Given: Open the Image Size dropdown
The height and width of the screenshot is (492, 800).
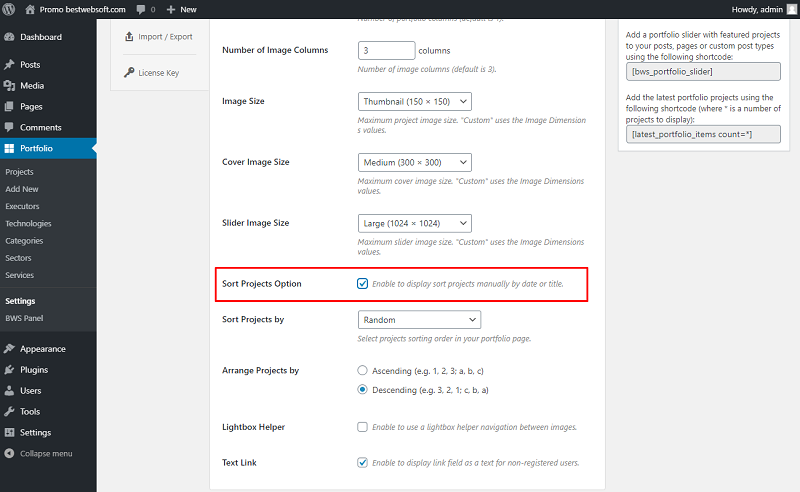Looking at the screenshot, I should click(x=414, y=102).
